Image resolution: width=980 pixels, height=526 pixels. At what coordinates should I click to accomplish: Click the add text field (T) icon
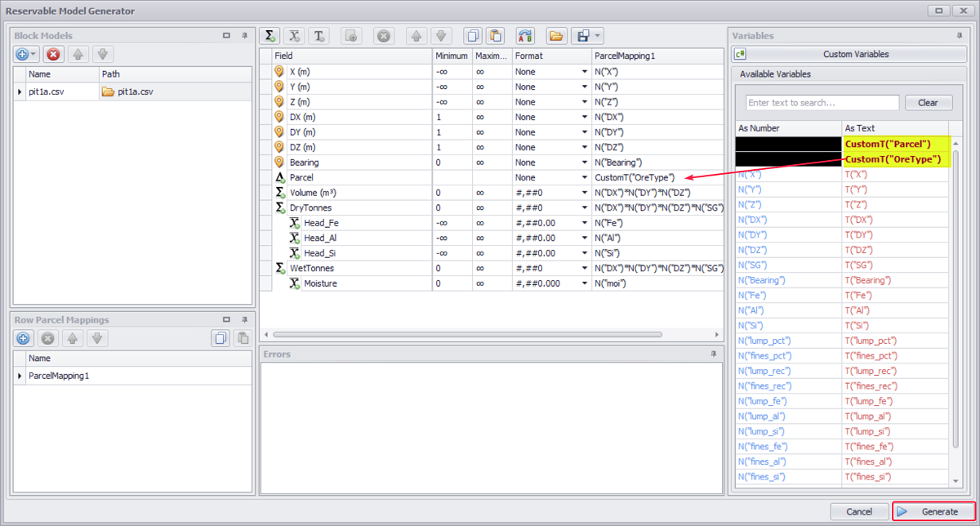pyautogui.click(x=319, y=36)
